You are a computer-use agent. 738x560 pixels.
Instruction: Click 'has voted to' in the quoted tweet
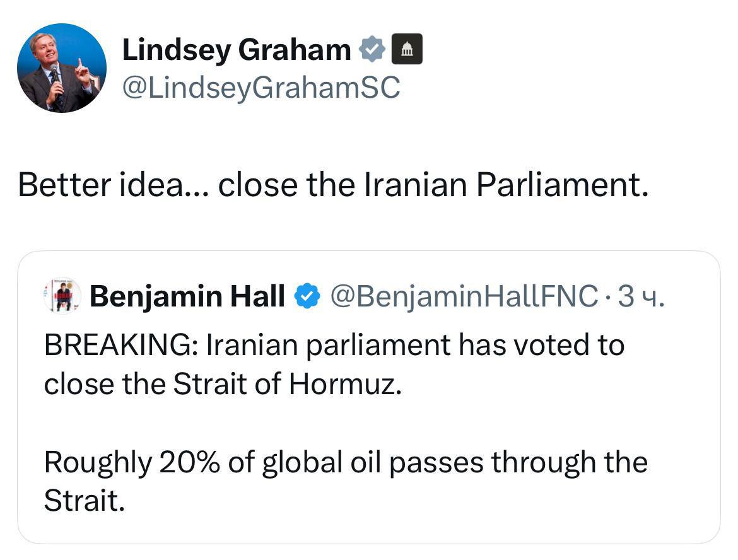[541, 345]
